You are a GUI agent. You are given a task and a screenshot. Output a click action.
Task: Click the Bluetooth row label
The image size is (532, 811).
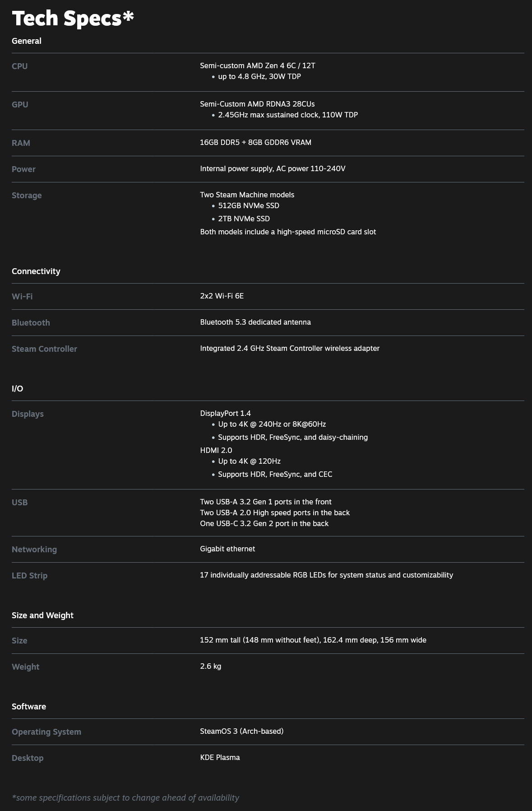point(31,323)
